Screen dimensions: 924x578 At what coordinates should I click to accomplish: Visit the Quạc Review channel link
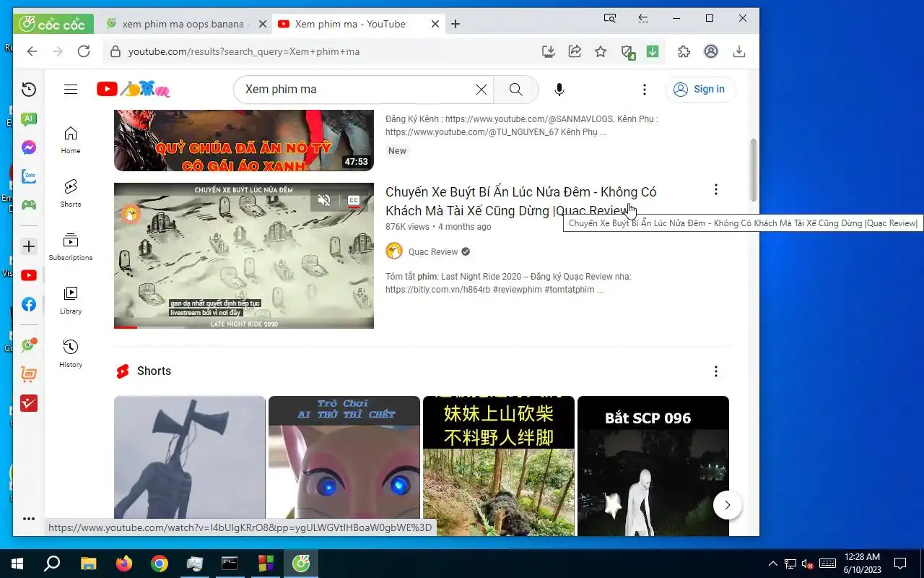click(x=433, y=251)
